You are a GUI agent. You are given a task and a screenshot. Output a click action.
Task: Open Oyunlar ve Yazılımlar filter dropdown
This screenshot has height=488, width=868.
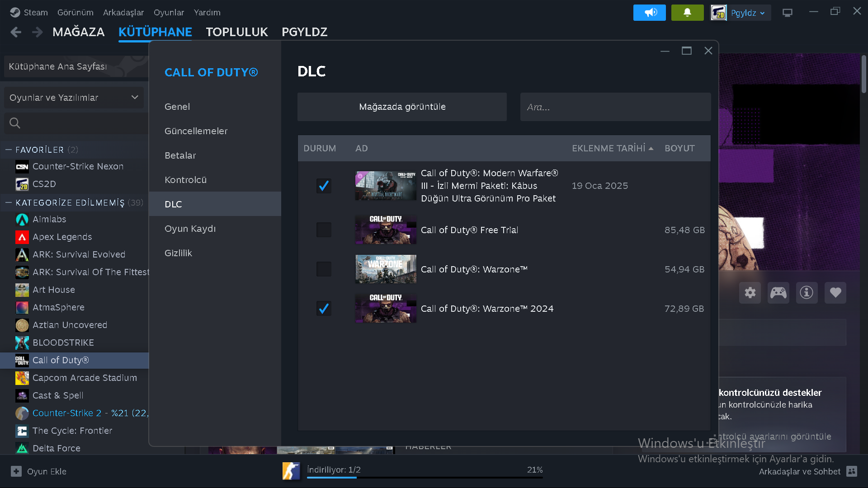pos(74,98)
